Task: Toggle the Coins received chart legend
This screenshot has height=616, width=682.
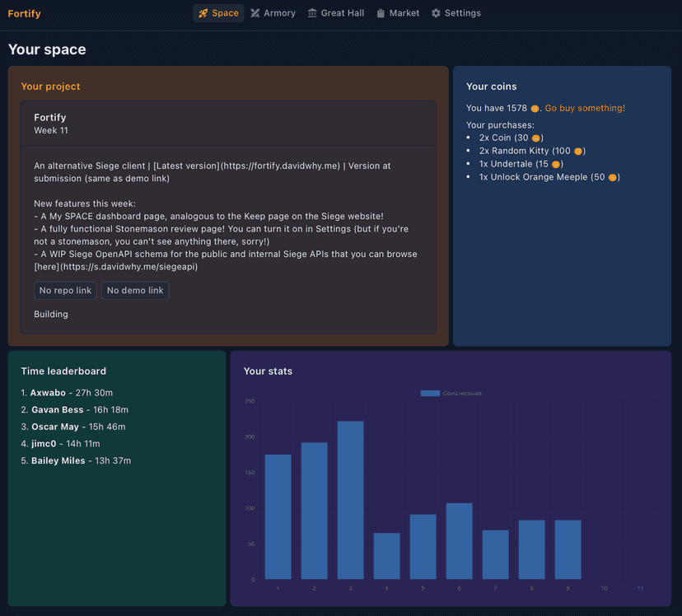Action: click(451, 394)
